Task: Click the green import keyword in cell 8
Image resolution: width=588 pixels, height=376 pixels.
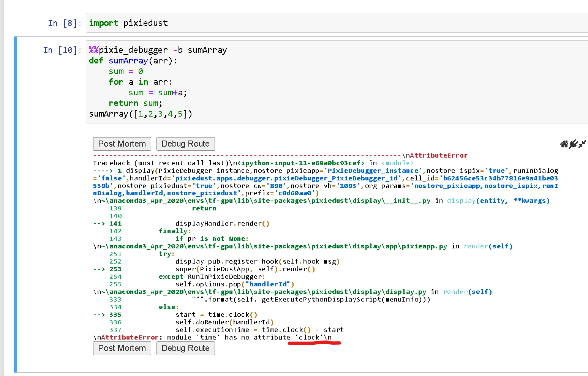Action: point(103,23)
